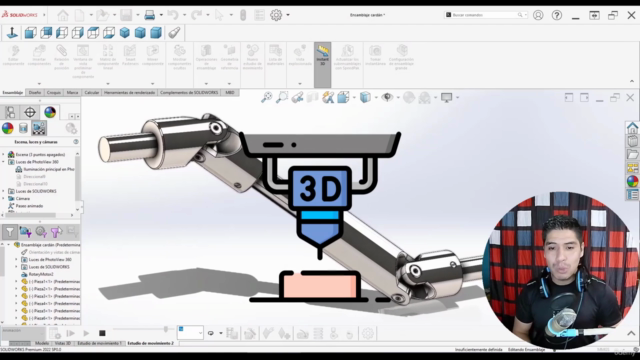Switch to Diseño ribbon tab
This screenshot has width=640, height=360.
click(35, 93)
